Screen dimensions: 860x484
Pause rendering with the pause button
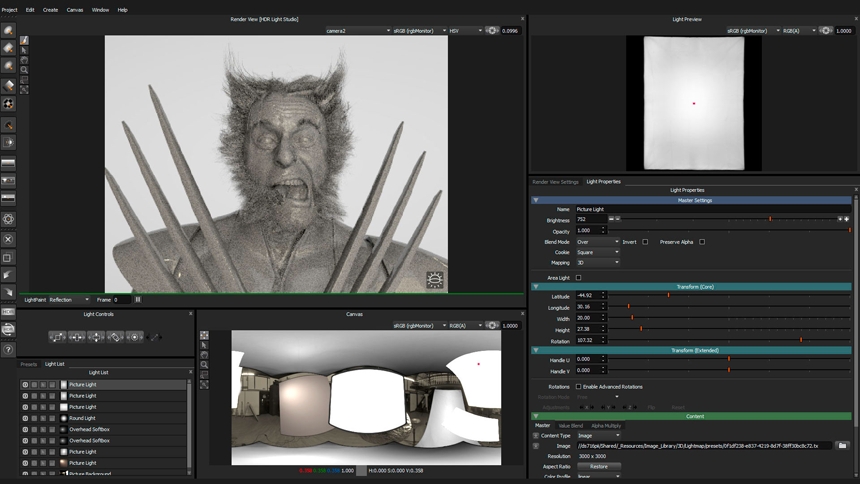coord(138,300)
